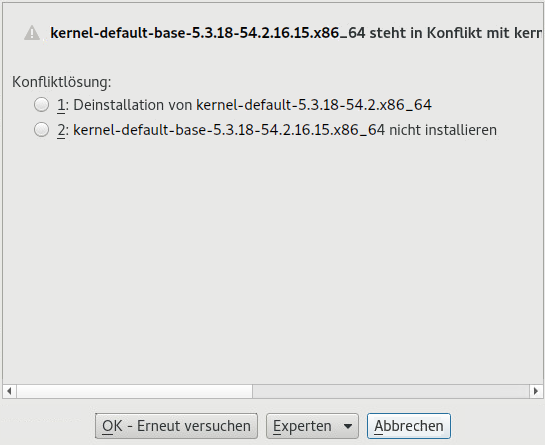This screenshot has width=545, height=445.
Task: Click the warning triangle icon beside conflict message
Action: click(32, 33)
